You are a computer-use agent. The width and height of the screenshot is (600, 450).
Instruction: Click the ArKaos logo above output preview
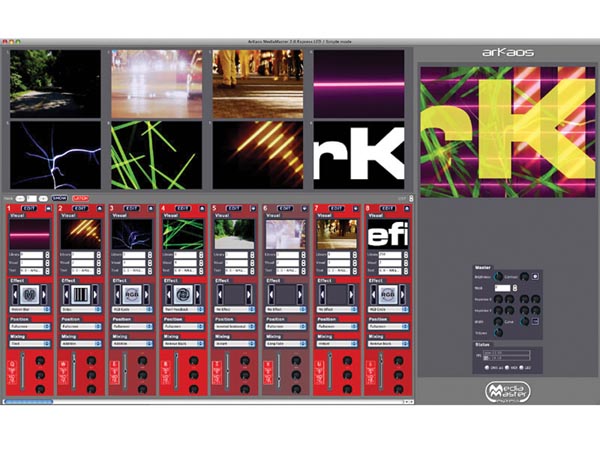point(508,52)
